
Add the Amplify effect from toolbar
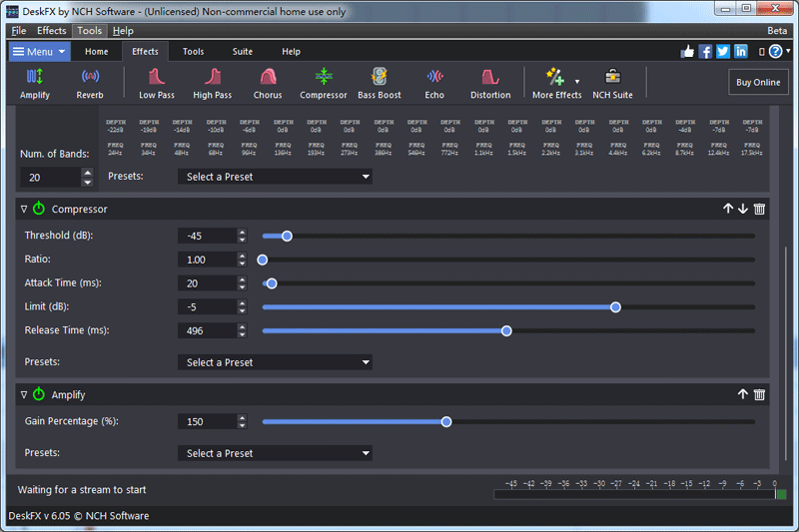coord(35,84)
